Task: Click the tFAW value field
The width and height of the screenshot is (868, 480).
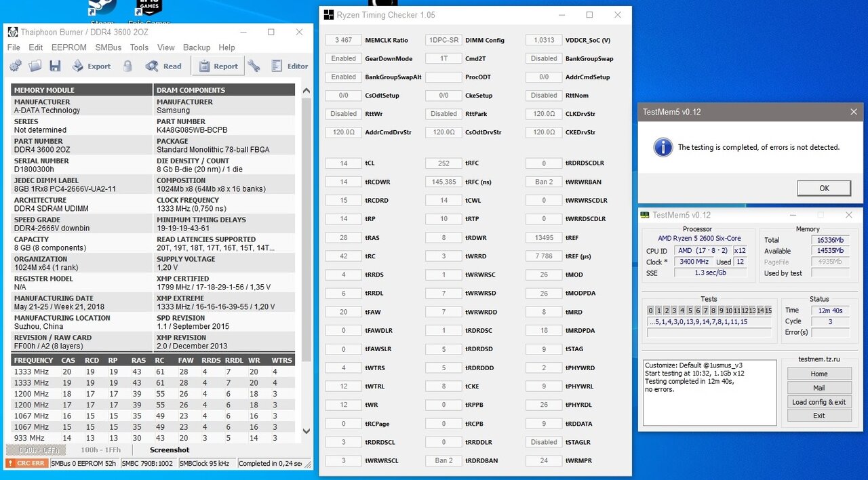Action: point(344,312)
